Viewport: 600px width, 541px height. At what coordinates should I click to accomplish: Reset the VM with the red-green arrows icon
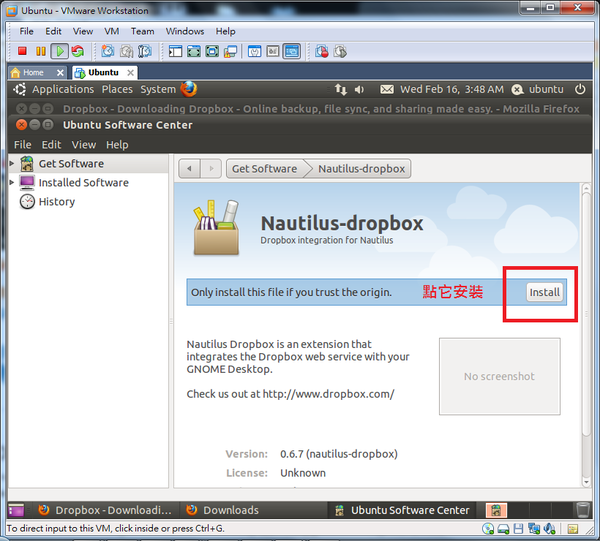point(78,51)
